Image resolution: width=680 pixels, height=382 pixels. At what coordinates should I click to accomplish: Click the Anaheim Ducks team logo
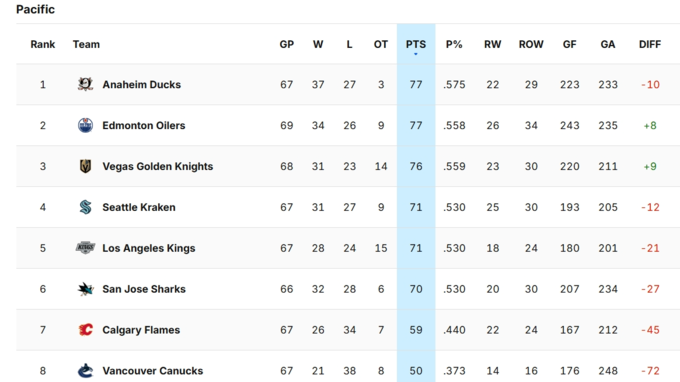coord(85,84)
